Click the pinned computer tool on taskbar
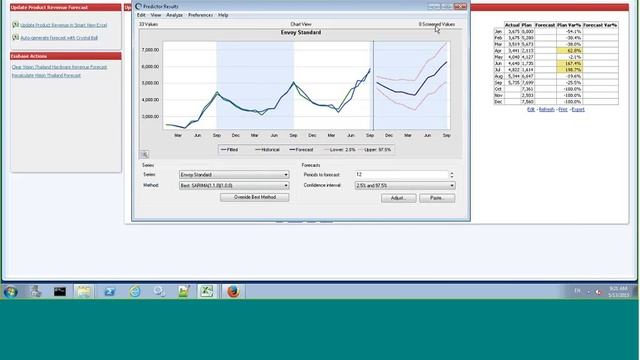 (x=36, y=291)
